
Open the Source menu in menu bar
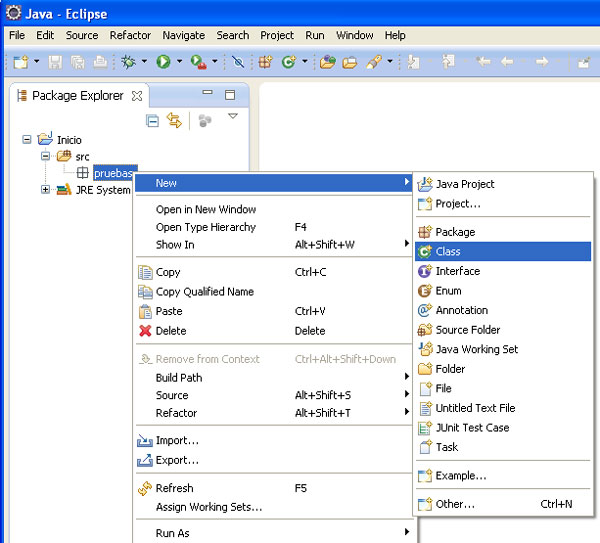pos(82,35)
